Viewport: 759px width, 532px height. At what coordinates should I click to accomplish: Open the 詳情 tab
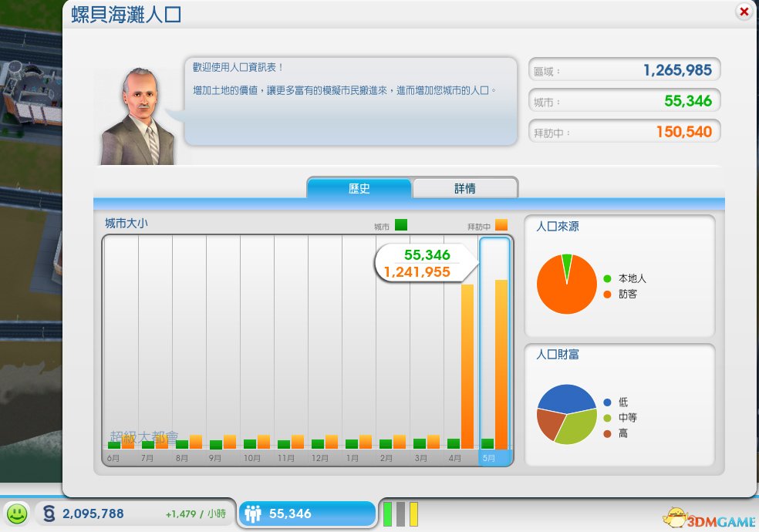click(464, 188)
